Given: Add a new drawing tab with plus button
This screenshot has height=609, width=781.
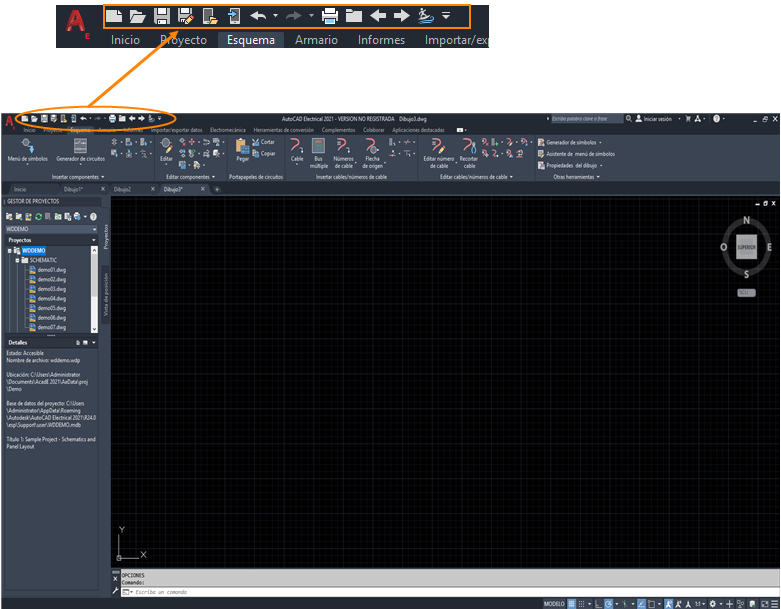Looking at the screenshot, I should point(217,189).
